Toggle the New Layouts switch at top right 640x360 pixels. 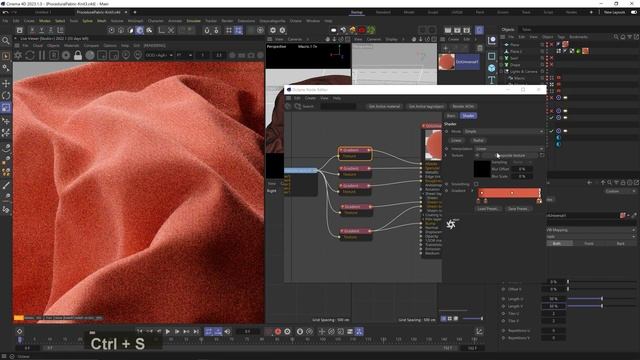pyautogui.click(x=634, y=12)
